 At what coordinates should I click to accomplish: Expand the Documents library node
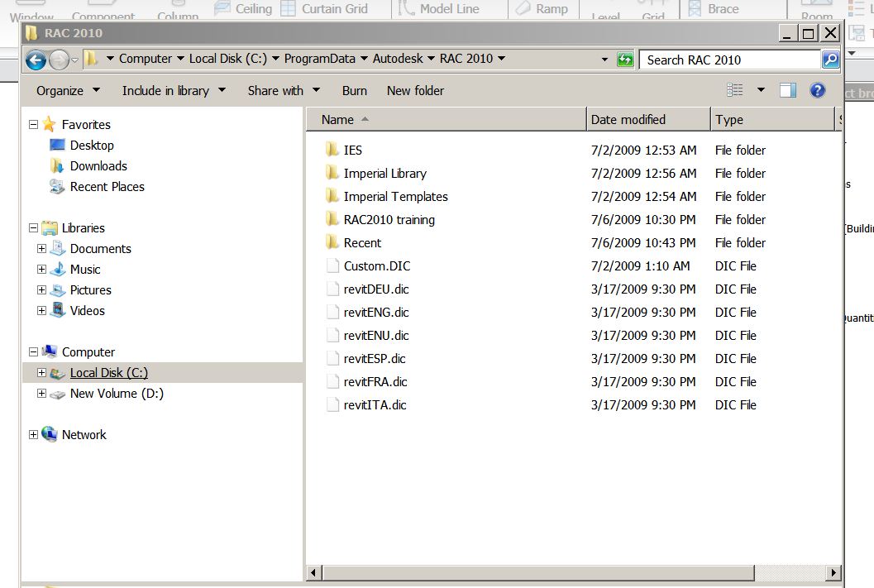[x=41, y=249]
